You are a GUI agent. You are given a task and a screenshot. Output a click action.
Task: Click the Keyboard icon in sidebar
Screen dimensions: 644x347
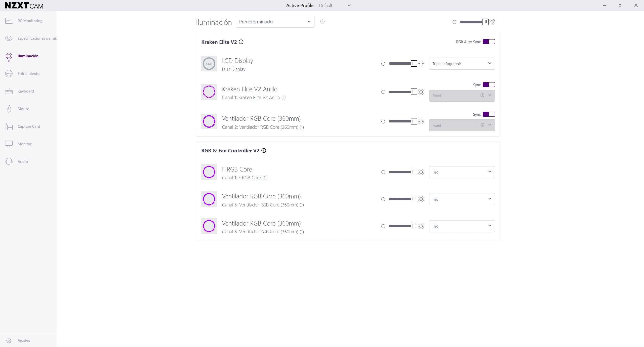point(9,91)
